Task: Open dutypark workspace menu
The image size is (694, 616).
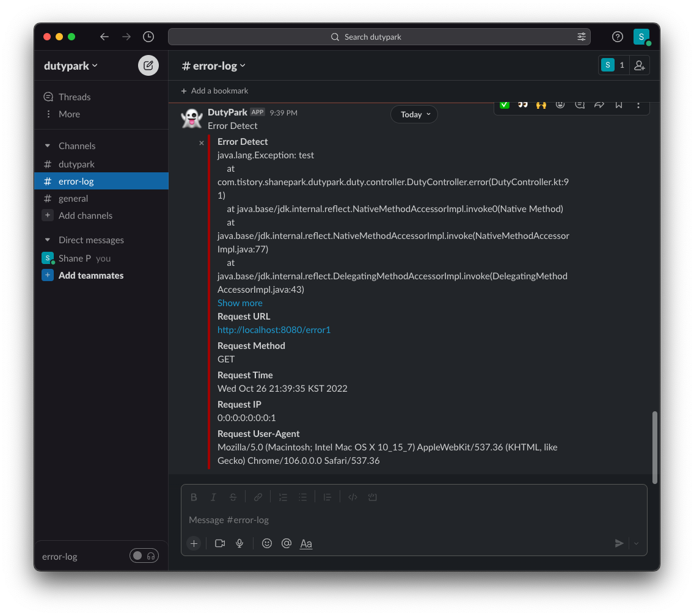Action: (70, 65)
